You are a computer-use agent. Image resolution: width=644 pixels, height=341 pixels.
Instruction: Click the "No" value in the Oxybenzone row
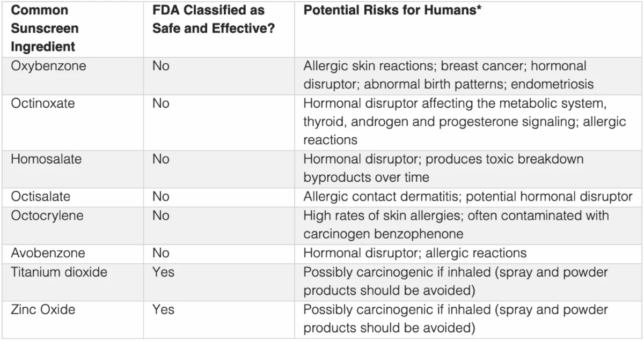(160, 66)
